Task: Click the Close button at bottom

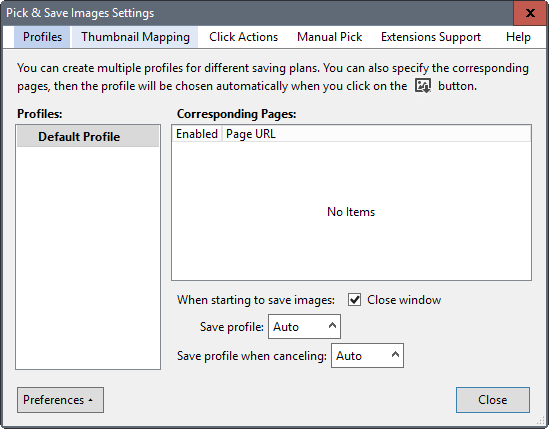Action: click(x=493, y=400)
